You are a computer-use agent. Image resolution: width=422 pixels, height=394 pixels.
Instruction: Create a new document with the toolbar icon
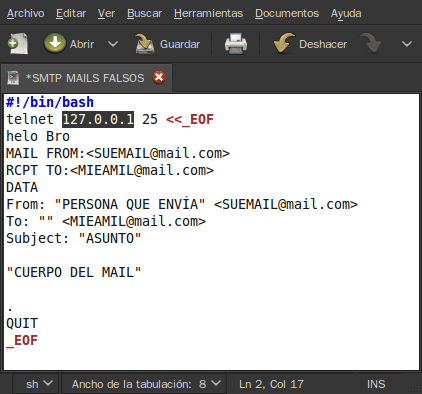coord(17,44)
